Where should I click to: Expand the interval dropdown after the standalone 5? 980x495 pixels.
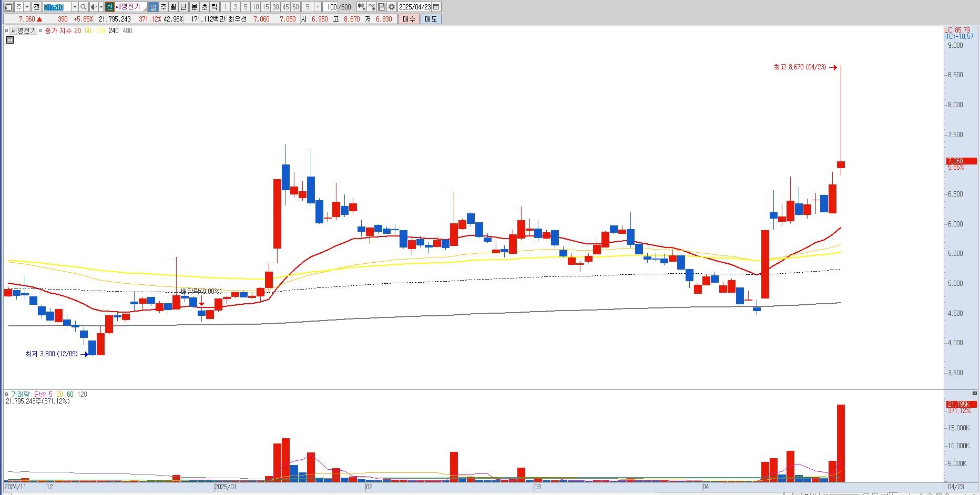point(318,7)
